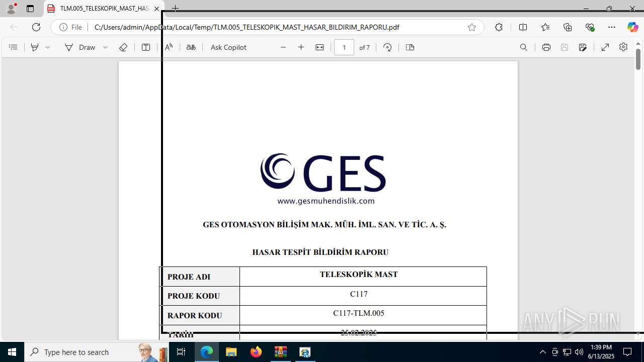Open Find in PDF search
The height and width of the screenshot is (362, 644).
click(x=524, y=47)
